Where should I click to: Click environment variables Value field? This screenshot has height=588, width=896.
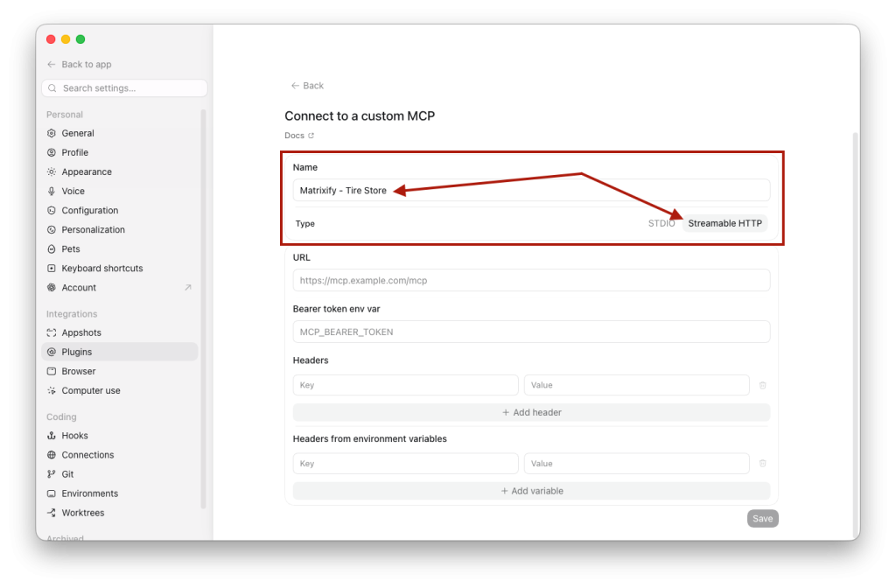point(637,464)
